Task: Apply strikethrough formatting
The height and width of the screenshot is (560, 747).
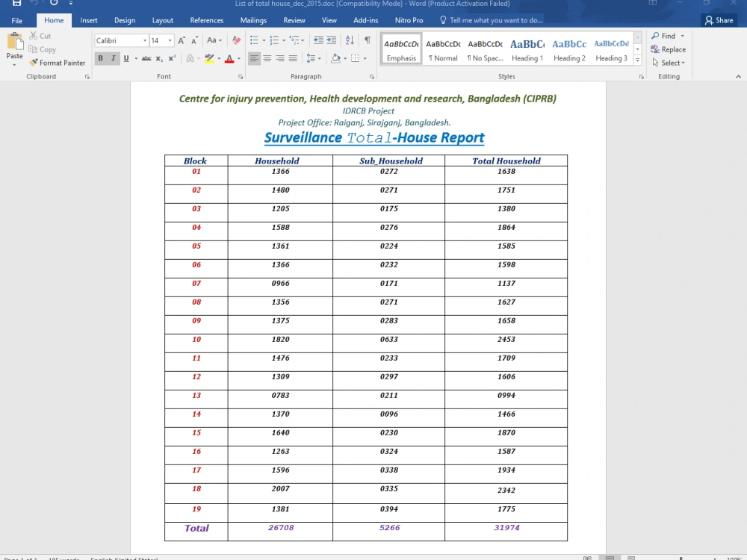Action: (x=146, y=58)
